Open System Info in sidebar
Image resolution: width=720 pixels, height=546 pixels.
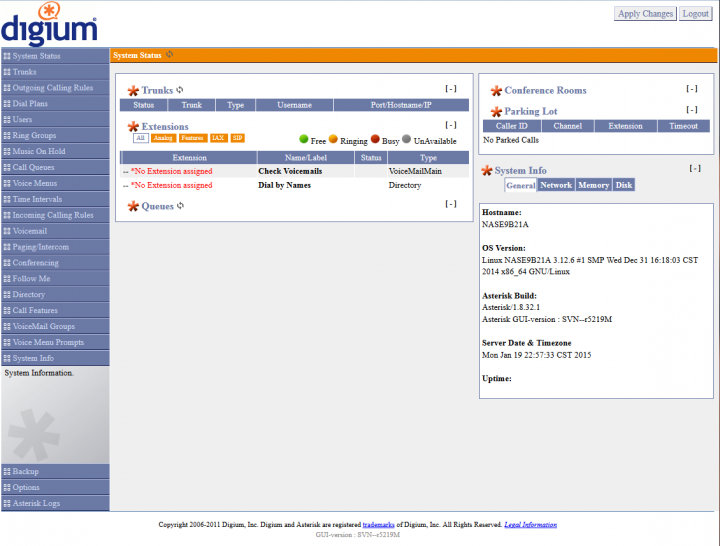(55, 358)
